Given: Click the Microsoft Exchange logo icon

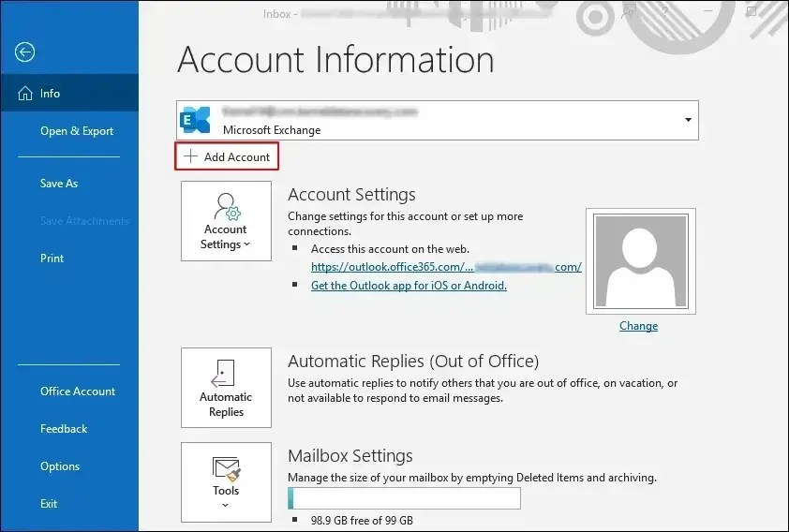Looking at the screenshot, I should click(x=195, y=120).
